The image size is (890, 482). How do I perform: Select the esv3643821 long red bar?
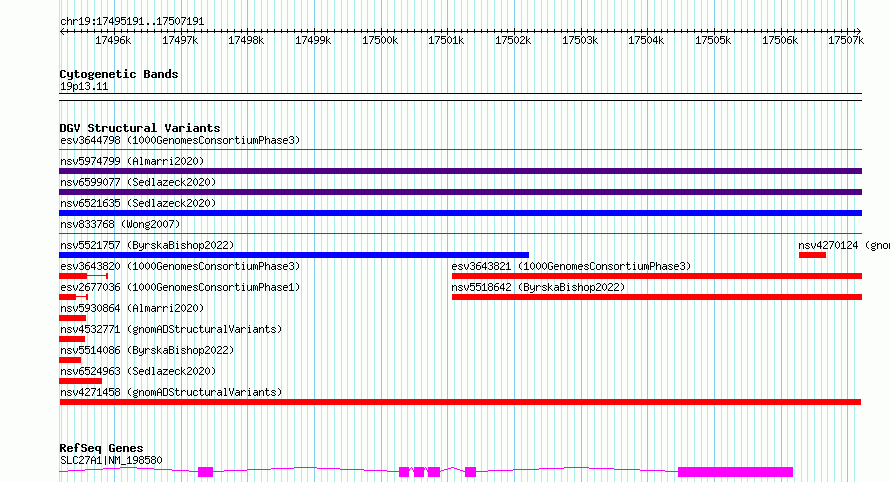pyautogui.click(x=657, y=276)
